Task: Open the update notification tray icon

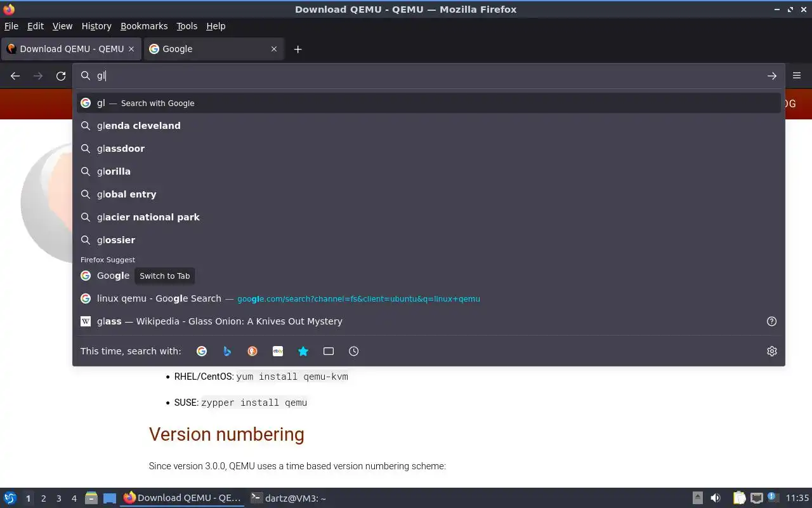Action: click(x=772, y=498)
